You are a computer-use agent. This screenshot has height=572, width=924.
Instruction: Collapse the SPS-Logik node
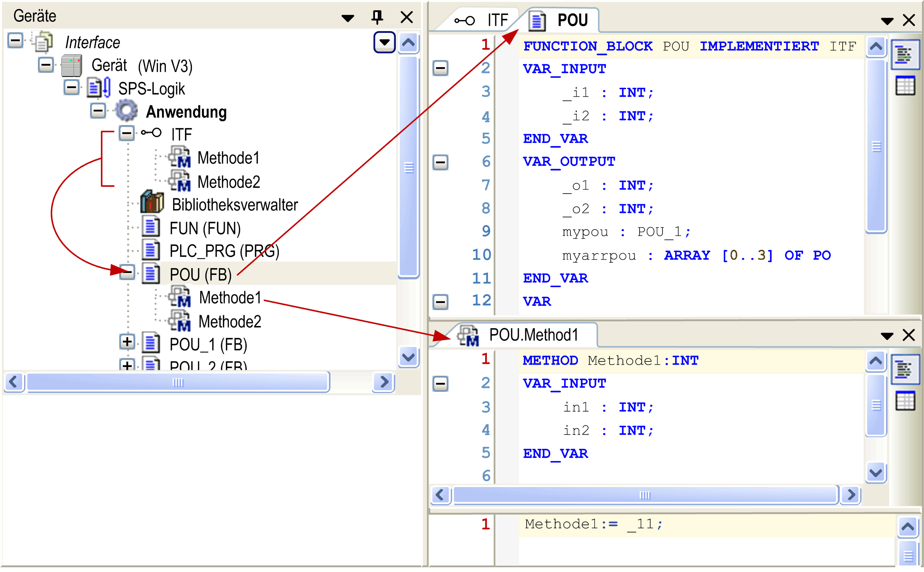[x=72, y=87]
